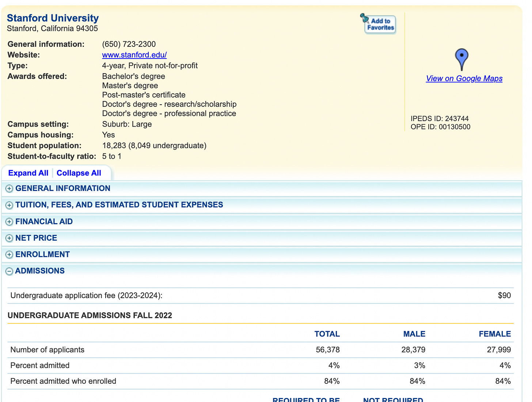Viewport: 532px width, 402px height.
Task: Open the www.stanford.edu website link
Action: point(134,55)
